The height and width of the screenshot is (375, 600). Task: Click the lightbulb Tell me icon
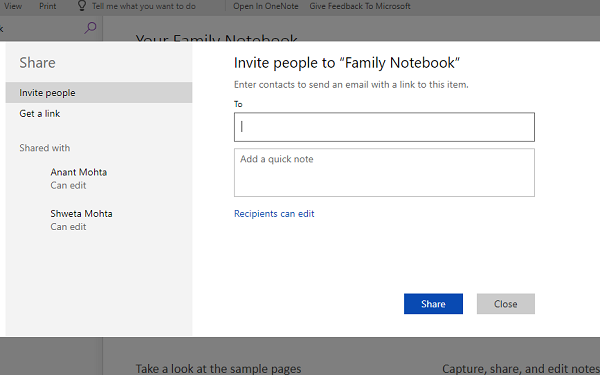(x=82, y=6)
